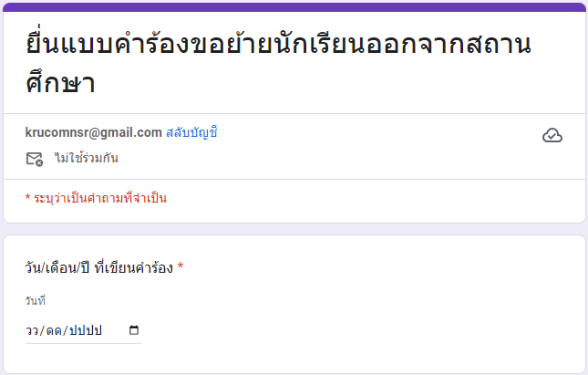The width and height of the screenshot is (588, 375).
Task: Click the red asterisk beside the date question
Action: tap(181, 266)
